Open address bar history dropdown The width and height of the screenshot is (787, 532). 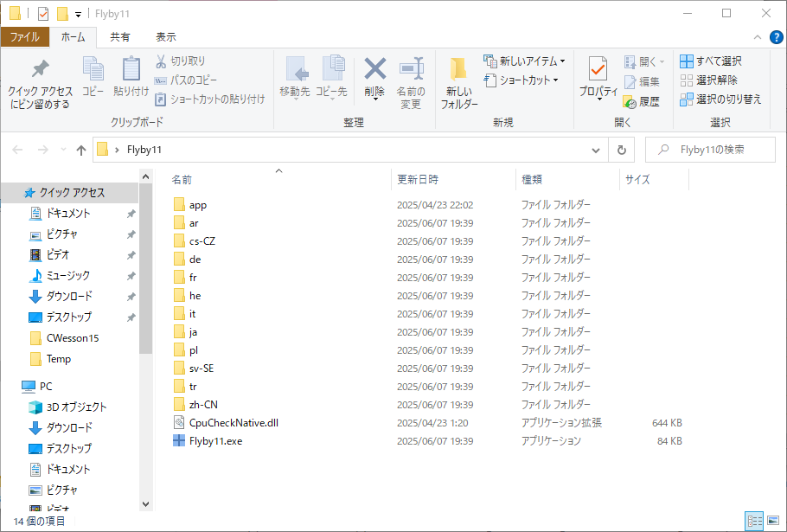click(596, 150)
